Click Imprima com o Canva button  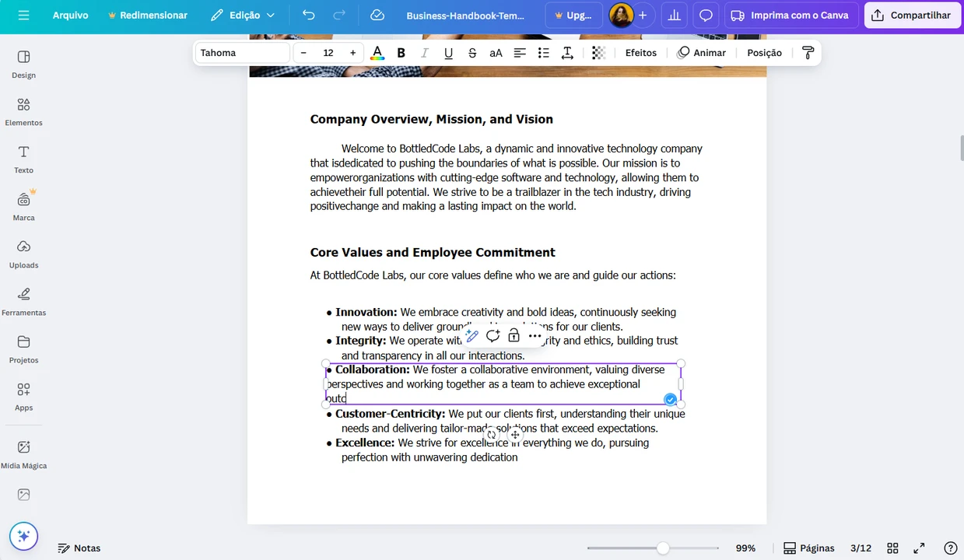click(x=791, y=16)
